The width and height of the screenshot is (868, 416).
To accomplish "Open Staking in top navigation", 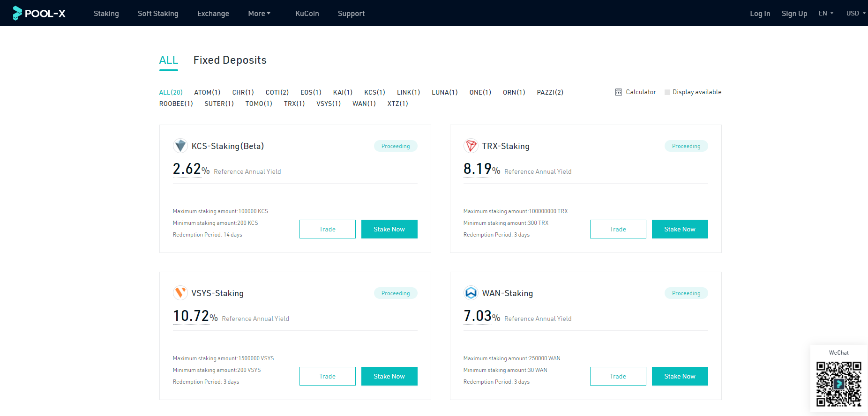I will 106,14.
